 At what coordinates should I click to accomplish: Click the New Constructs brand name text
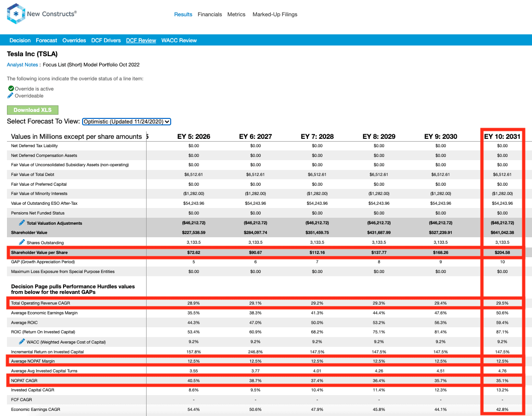click(x=51, y=13)
